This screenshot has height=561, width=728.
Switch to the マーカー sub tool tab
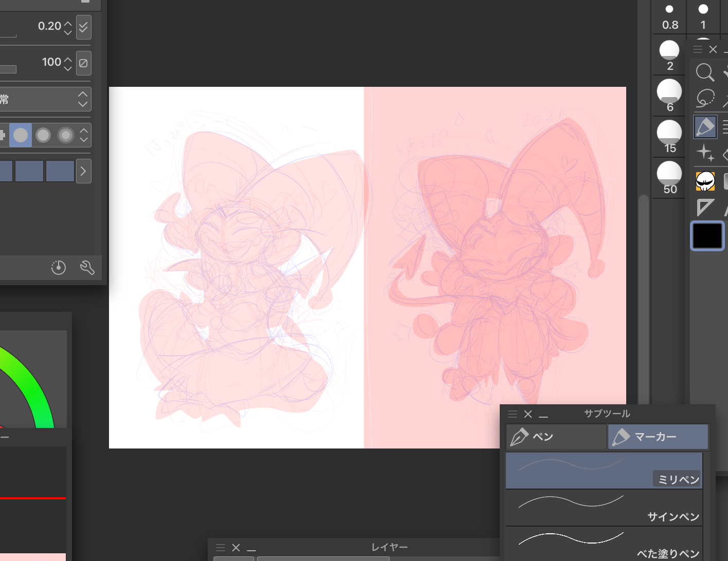[x=658, y=437]
